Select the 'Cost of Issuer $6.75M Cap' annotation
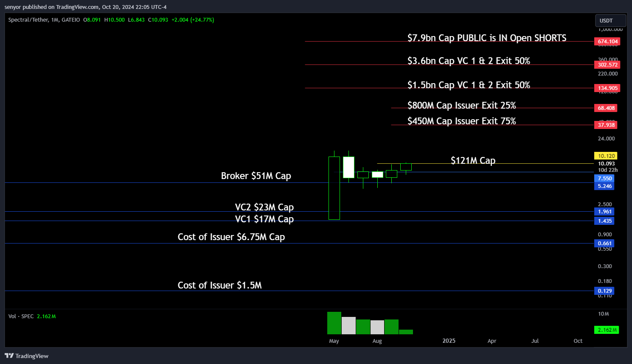632x364 pixels. (231, 237)
